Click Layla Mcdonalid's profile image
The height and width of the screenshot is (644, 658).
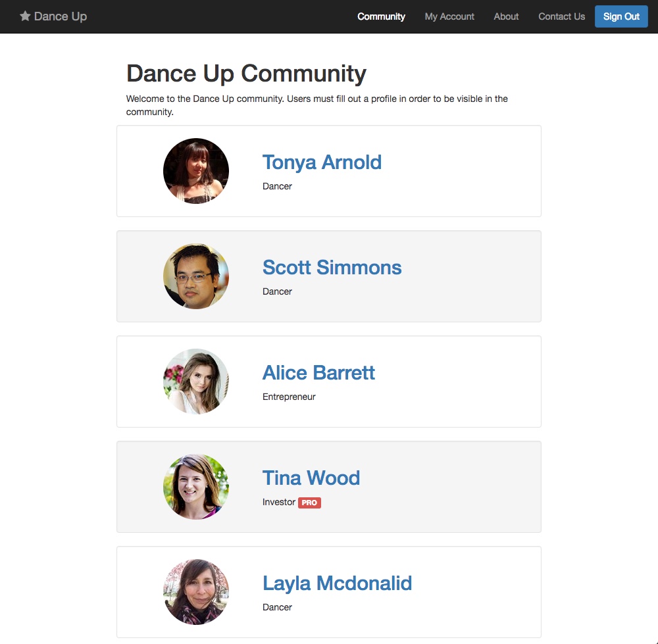pyautogui.click(x=195, y=592)
